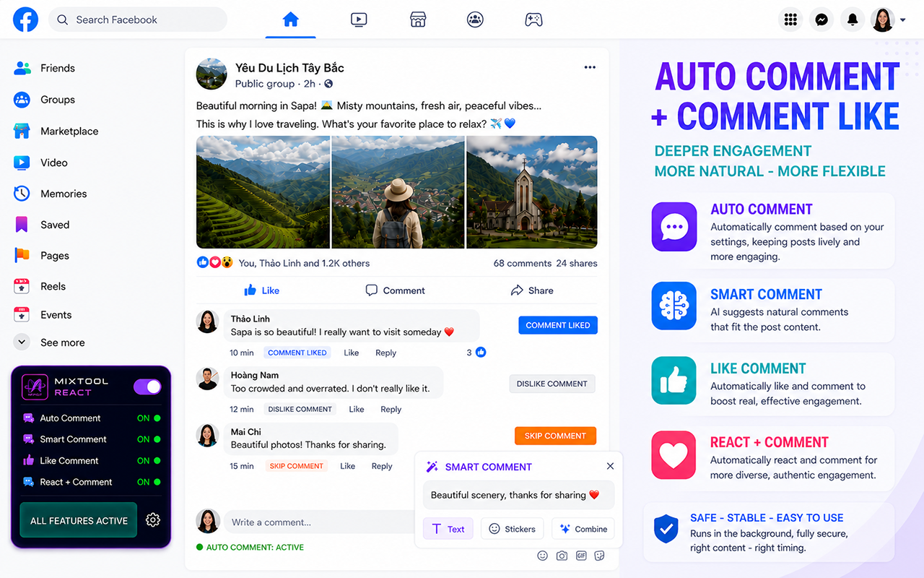This screenshot has height=578, width=924.
Task: Like Thảo Linh's comment
Action: click(x=352, y=353)
